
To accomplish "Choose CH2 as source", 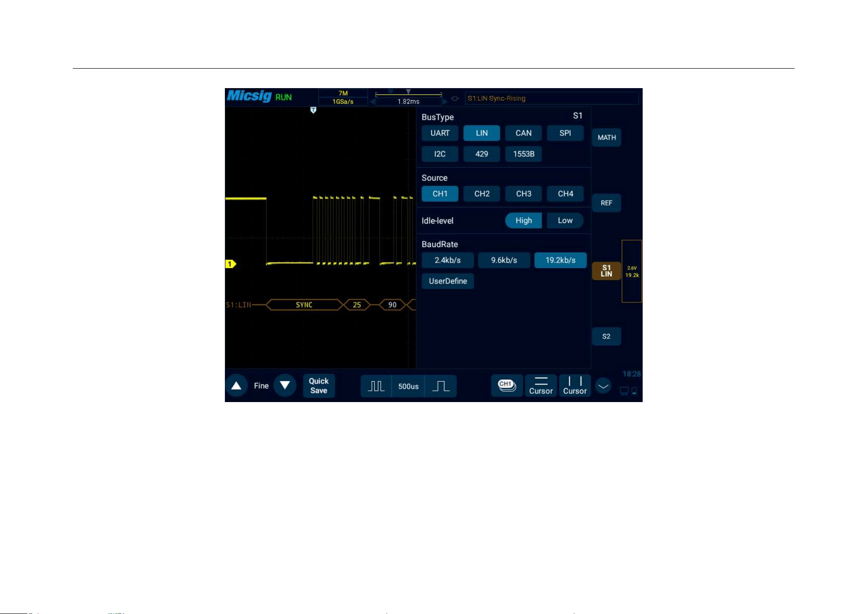I will pyautogui.click(x=481, y=194).
